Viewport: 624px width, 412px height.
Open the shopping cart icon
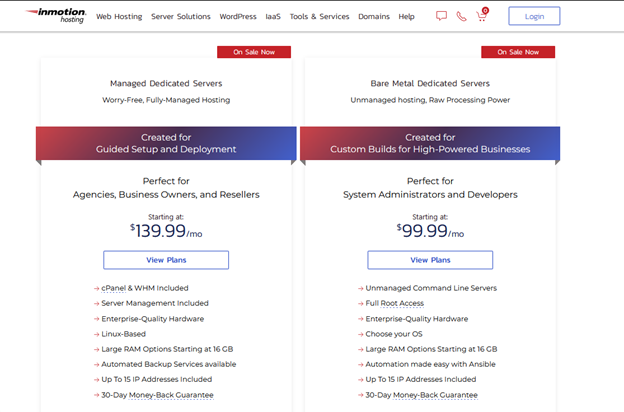tap(482, 14)
